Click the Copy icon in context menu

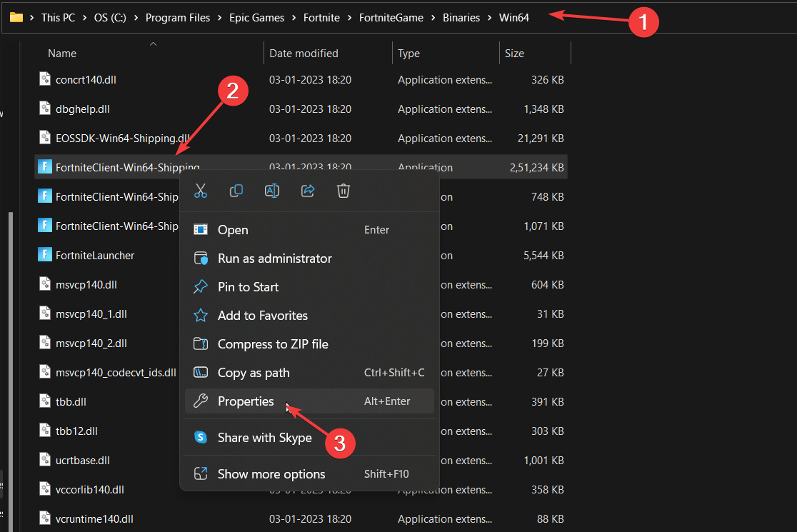tap(236, 191)
